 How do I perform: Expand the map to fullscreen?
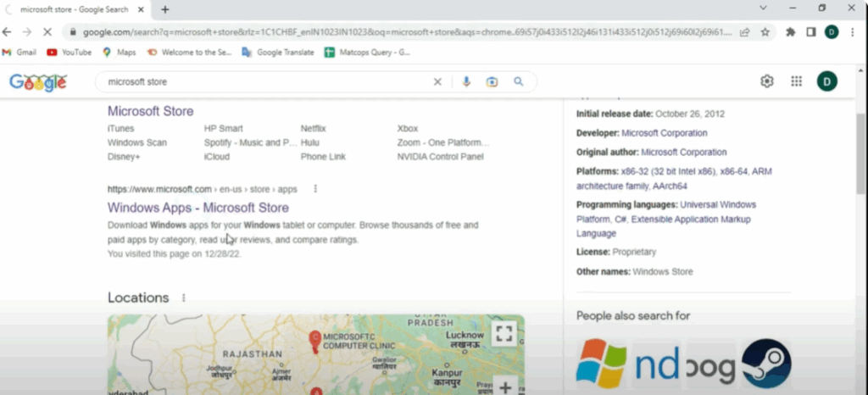click(x=504, y=333)
